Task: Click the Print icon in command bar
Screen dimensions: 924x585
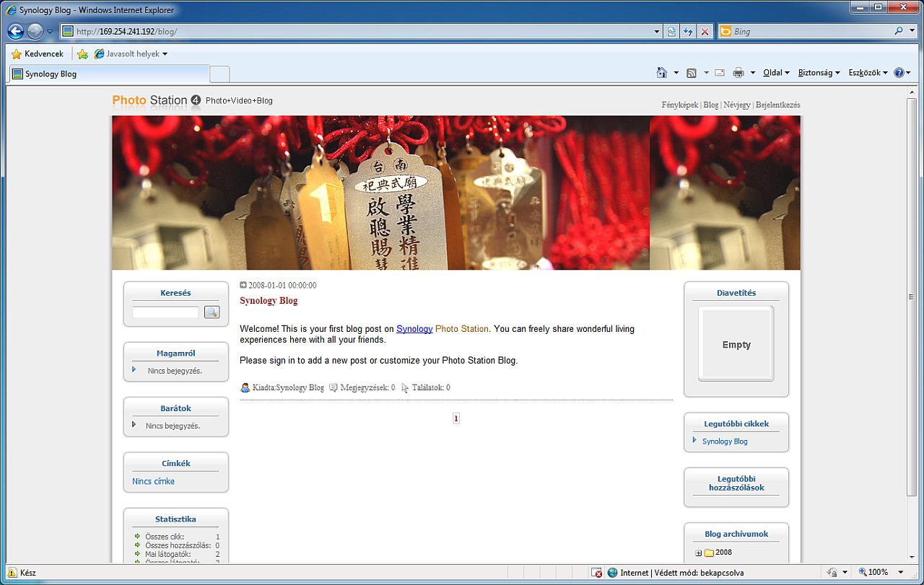Action: (738, 73)
